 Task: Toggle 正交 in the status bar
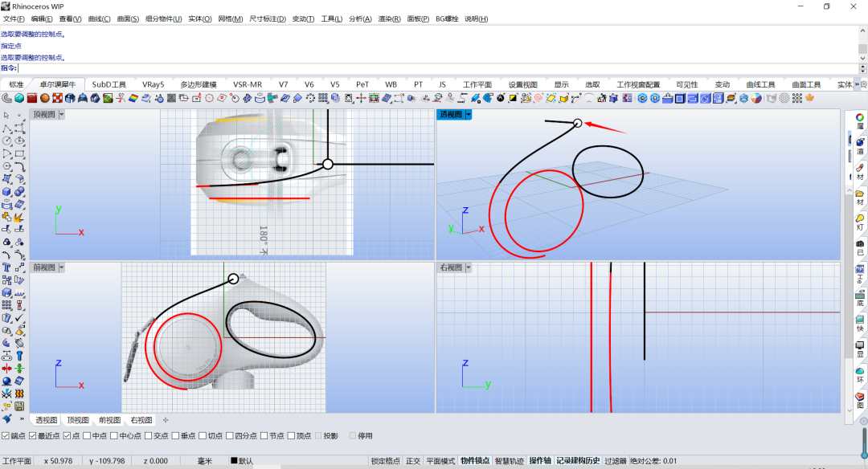pos(413,461)
